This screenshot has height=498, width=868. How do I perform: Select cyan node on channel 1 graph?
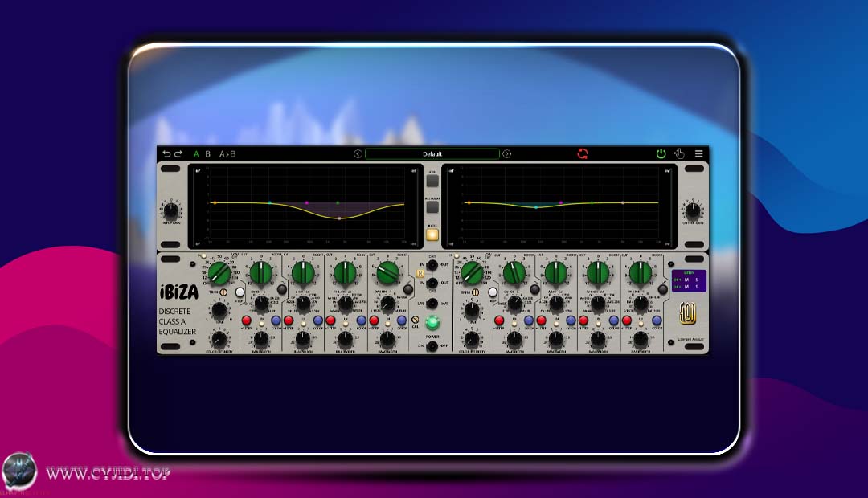tap(270, 203)
